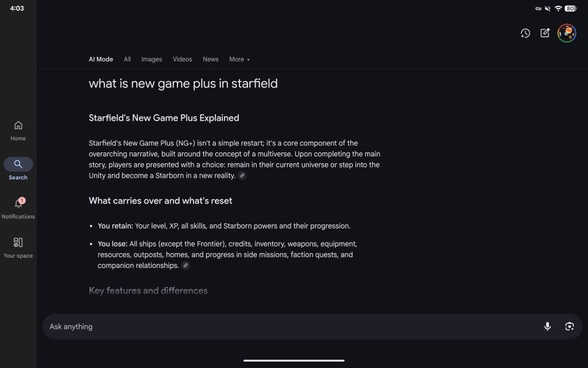The width and height of the screenshot is (588, 368).
Task: Go to Home in sidebar
Action: tap(18, 130)
